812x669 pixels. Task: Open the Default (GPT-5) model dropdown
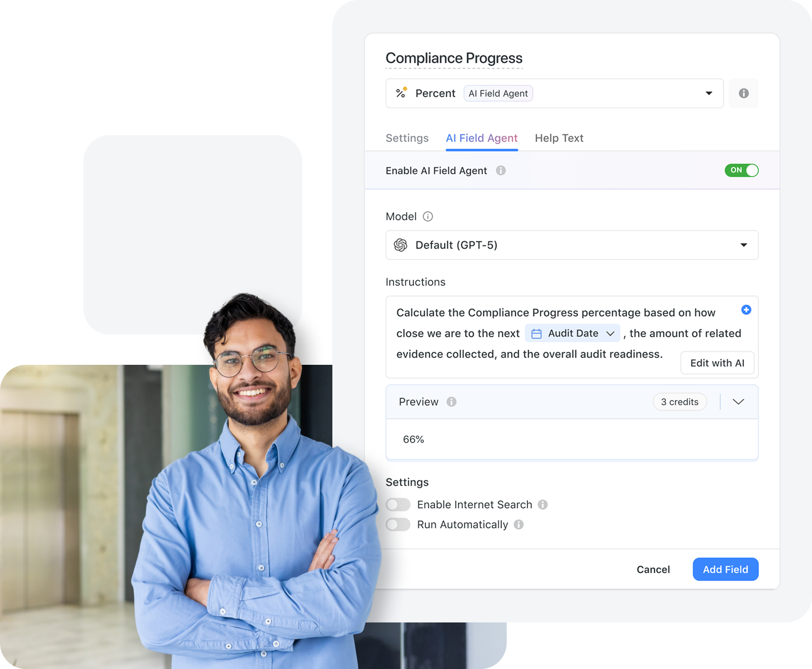[572, 245]
